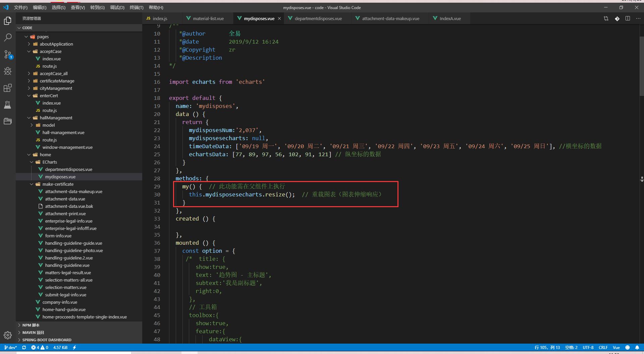
Task: Change file encoding UTF-8
Action: [588, 348]
